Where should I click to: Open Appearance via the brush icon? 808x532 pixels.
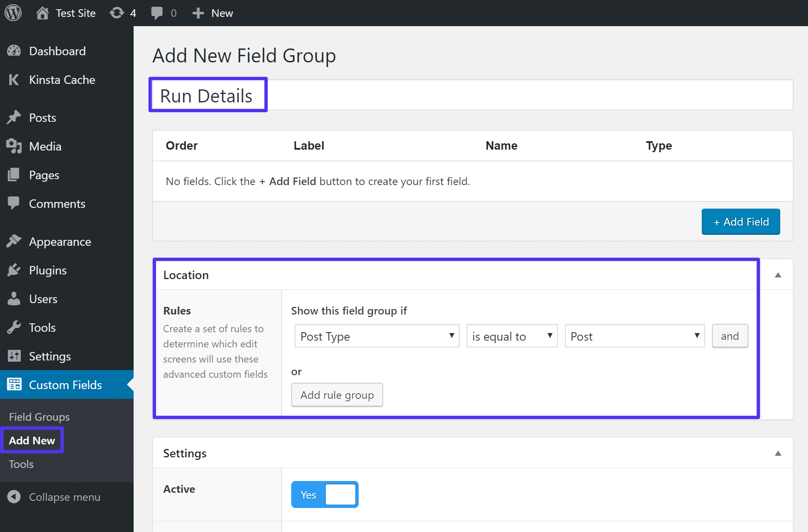click(x=14, y=241)
